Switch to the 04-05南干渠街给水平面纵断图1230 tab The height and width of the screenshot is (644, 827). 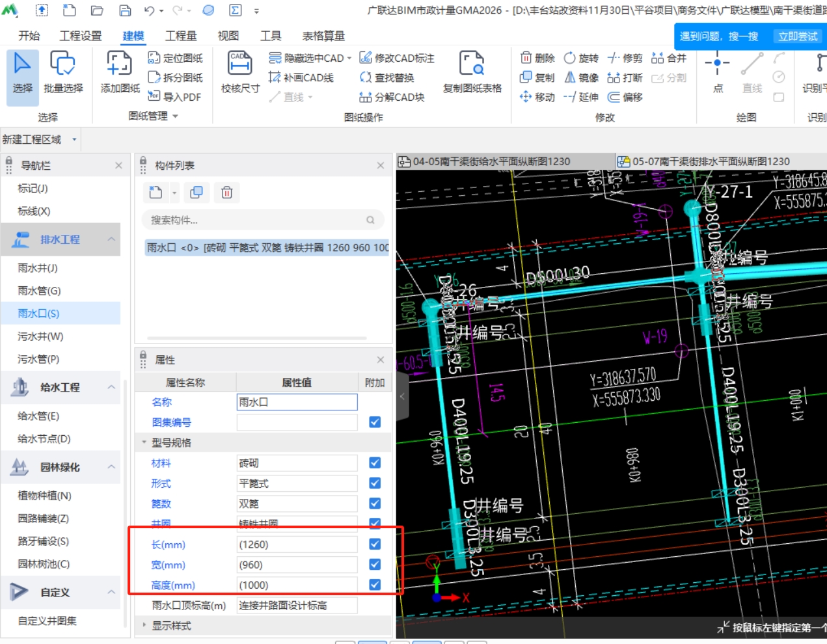[505, 161]
